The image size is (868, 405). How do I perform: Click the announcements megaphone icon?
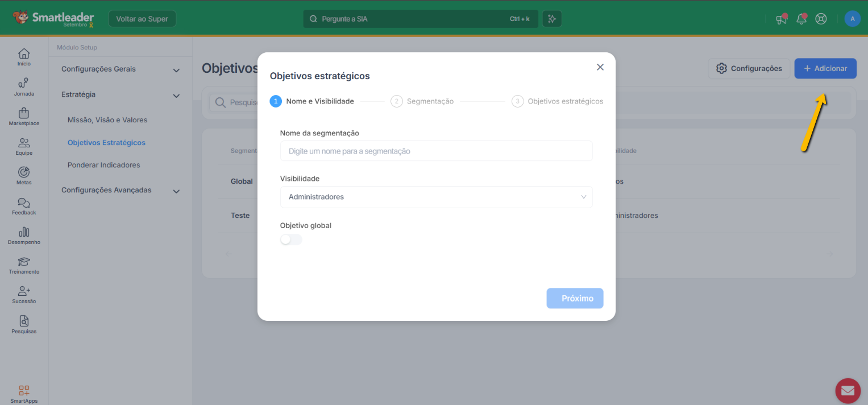point(782,19)
